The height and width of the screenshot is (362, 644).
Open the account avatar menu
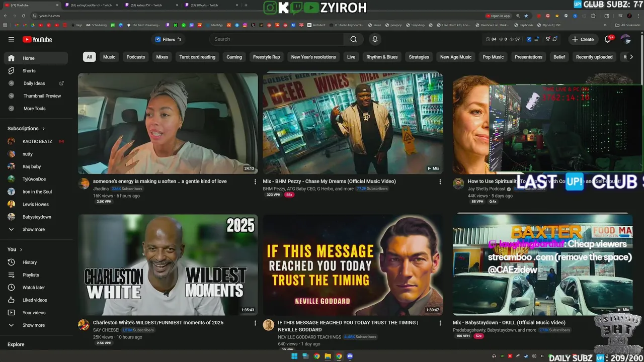(x=625, y=39)
